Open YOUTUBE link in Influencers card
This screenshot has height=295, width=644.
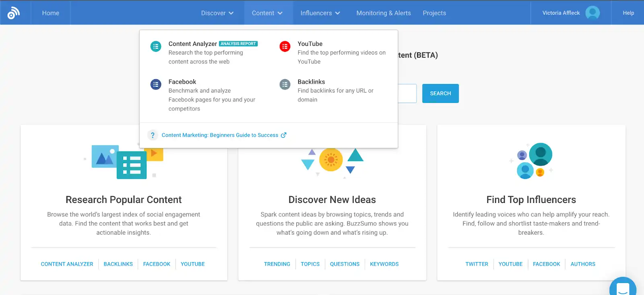510,264
